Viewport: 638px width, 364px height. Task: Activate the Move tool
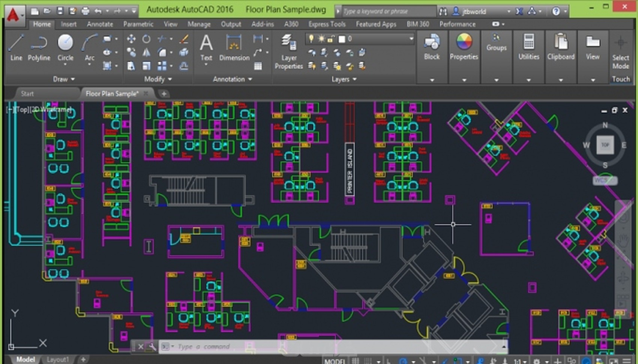point(131,39)
